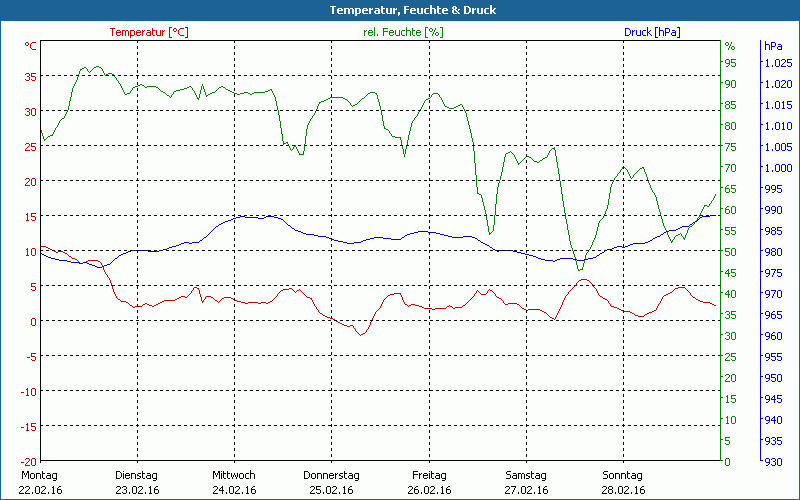
Task: Click blue pressure axis value "930"
Action: (773, 462)
